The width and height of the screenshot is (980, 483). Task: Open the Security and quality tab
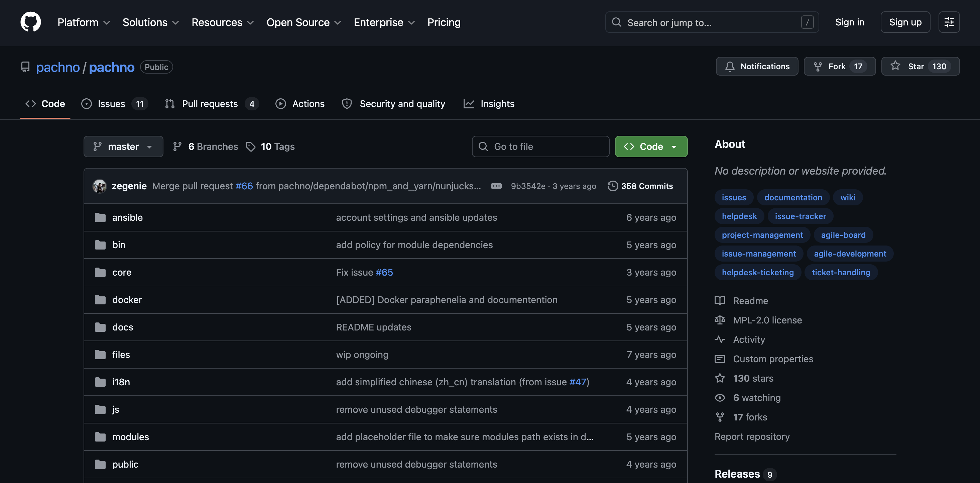[393, 104]
